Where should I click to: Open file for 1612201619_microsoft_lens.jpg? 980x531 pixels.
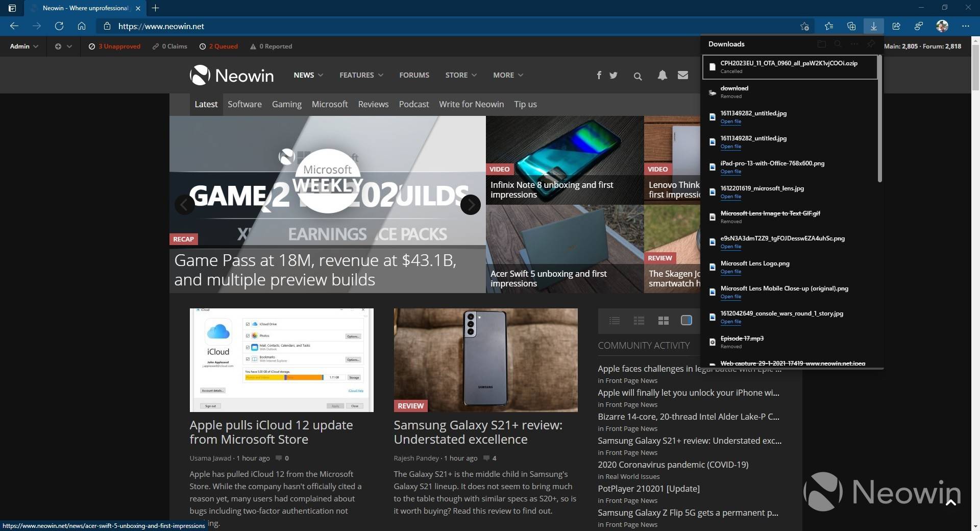pyautogui.click(x=730, y=197)
